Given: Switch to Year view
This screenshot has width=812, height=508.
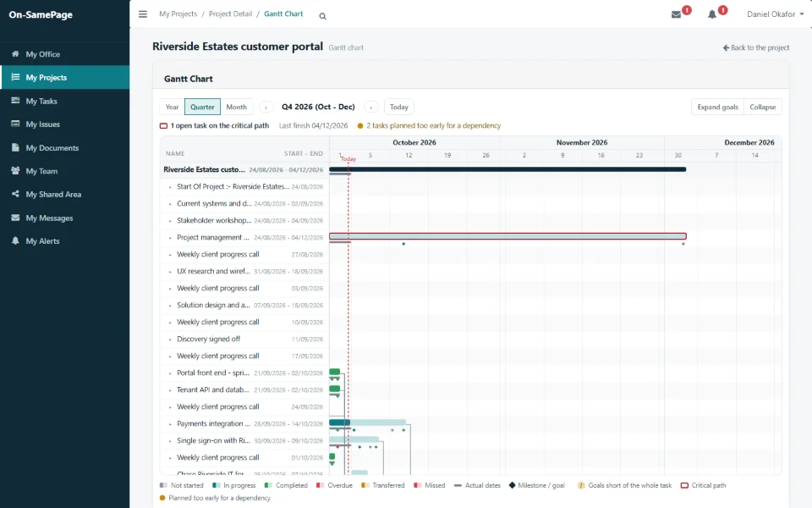Looking at the screenshot, I should (x=172, y=107).
